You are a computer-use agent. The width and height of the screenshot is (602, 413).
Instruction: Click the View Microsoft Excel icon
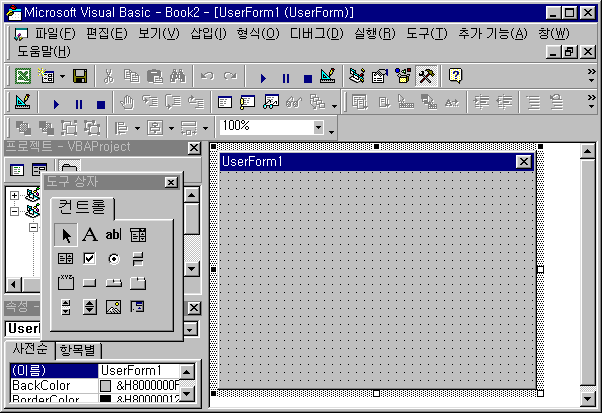pyautogui.click(x=22, y=76)
